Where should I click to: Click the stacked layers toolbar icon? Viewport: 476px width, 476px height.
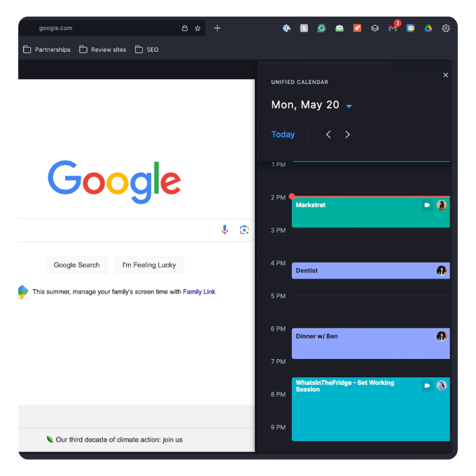pyautogui.click(x=374, y=28)
